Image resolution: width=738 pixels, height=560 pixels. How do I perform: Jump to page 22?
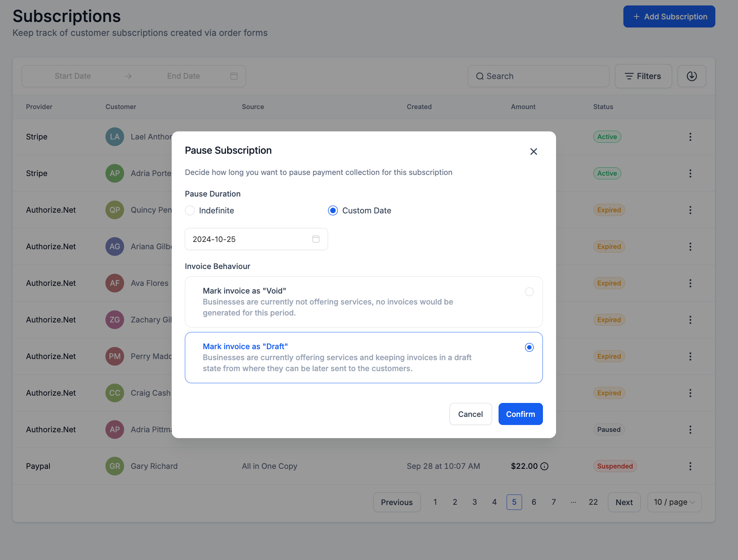coord(593,502)
